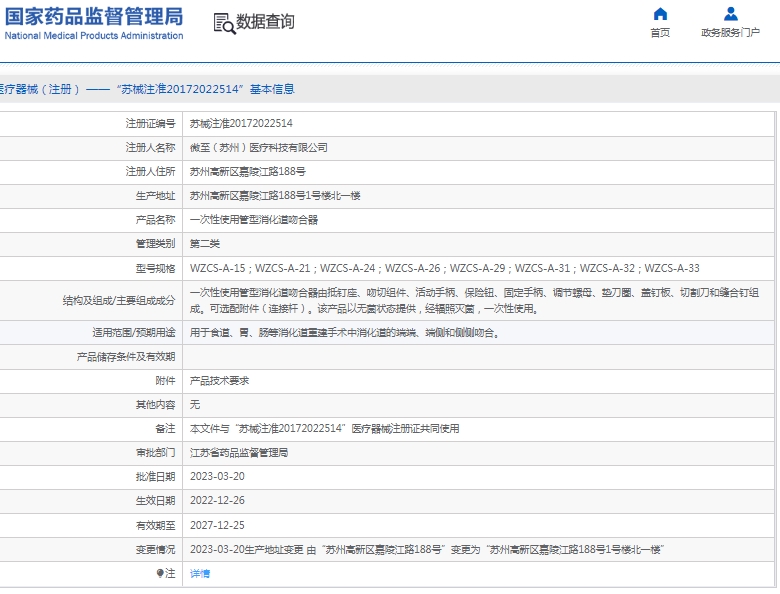This screenshot has height=594, width=780.
Task: Click management category value 第二类
Action: point(204,244)
